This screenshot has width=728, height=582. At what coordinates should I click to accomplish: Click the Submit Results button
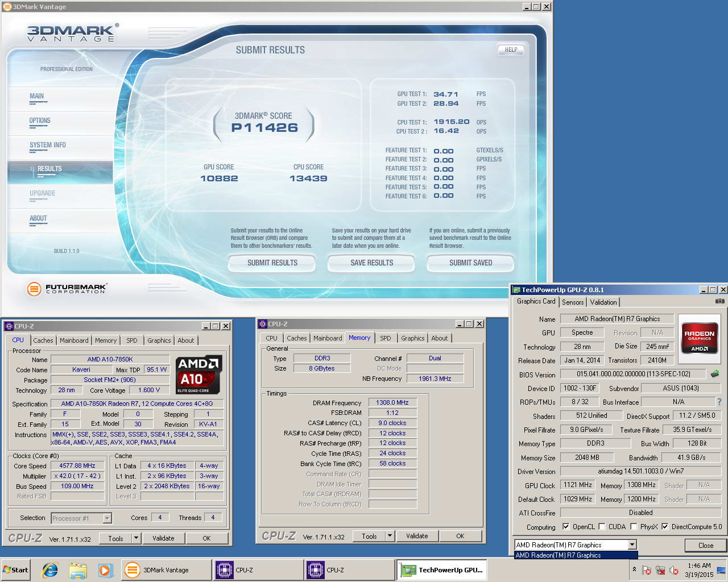click(x=272, y=263)
